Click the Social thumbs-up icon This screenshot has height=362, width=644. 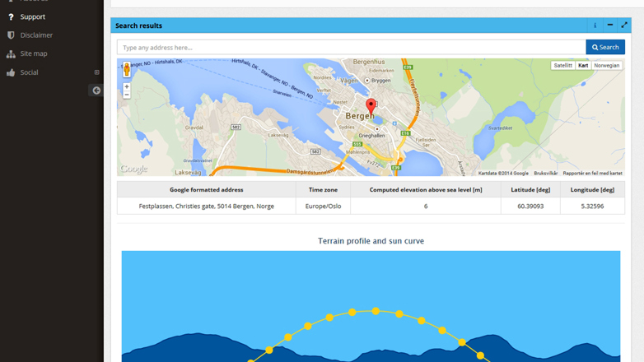click(11, 72)
